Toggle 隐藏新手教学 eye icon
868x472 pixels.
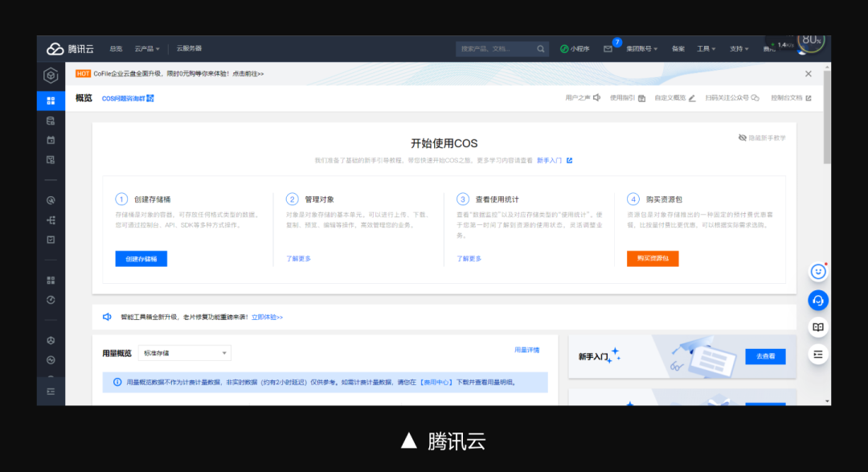(x=743, y=138)
